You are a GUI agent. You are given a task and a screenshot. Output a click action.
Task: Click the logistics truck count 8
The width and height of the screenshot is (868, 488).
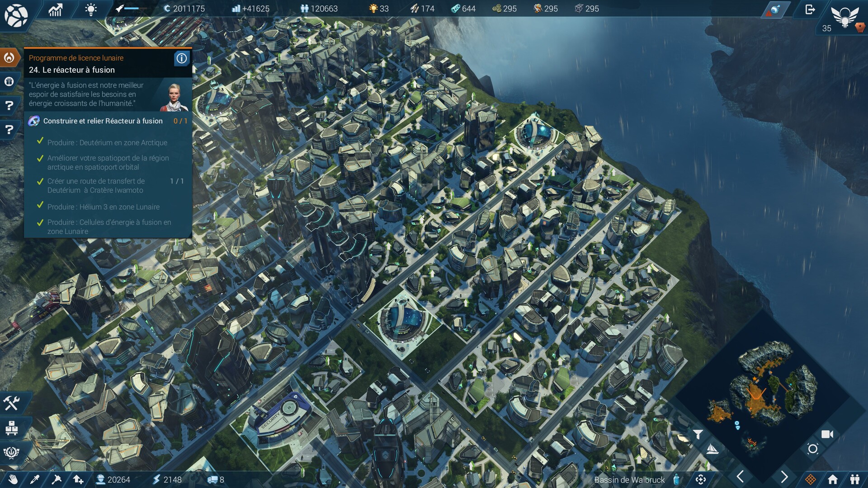(x=216, y=480)
